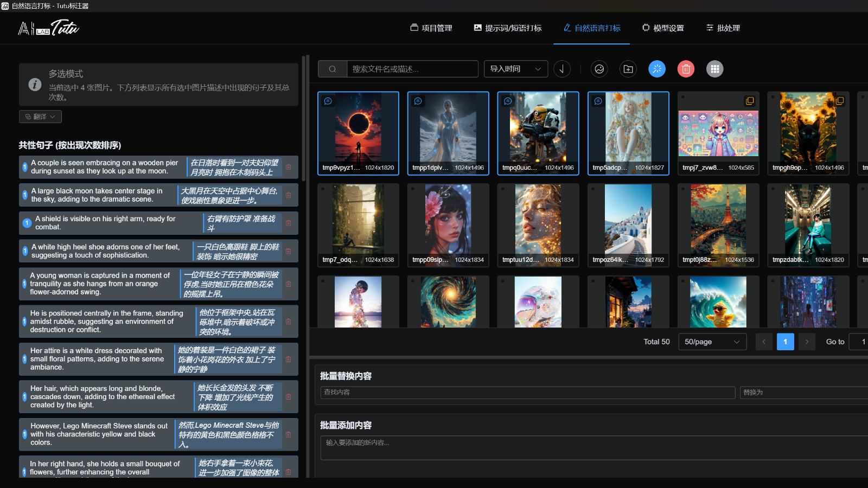Open the 导入时间 sort dropdown
The image size is (868, 488).
(x=516, y=69)
